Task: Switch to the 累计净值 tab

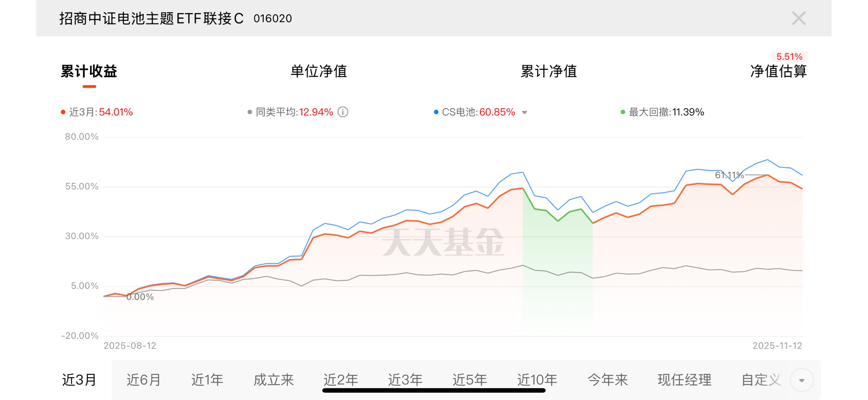Action: point(549,71)
